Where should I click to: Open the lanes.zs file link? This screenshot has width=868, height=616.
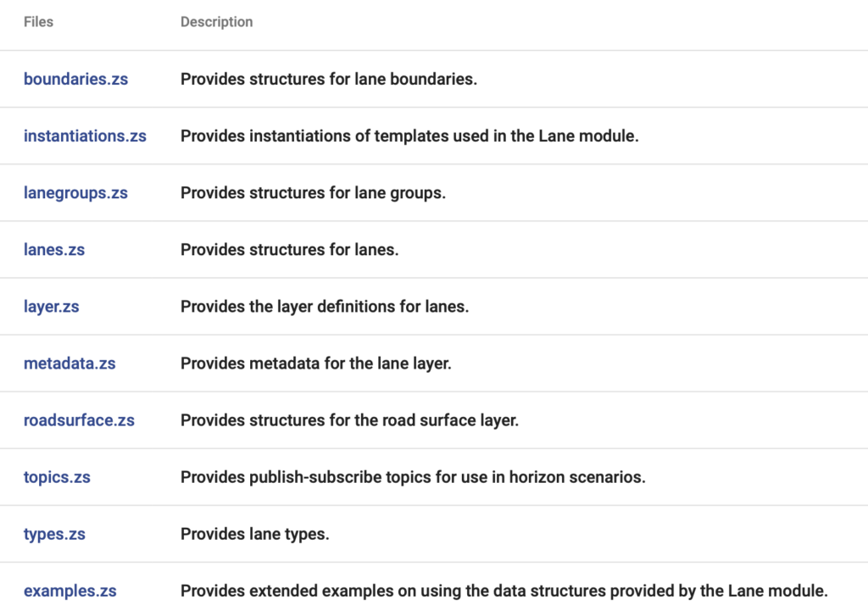pyautogui.click(x=54, y=250)
